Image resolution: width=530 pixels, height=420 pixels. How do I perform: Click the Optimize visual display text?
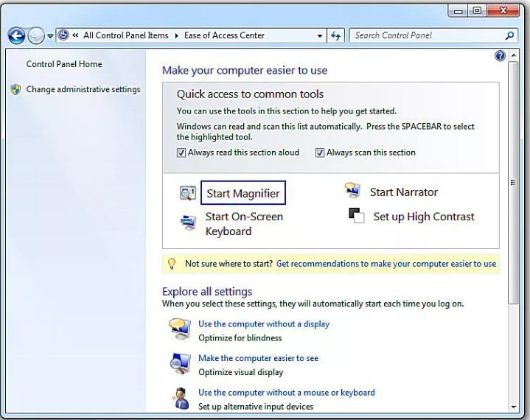point(240,372)
